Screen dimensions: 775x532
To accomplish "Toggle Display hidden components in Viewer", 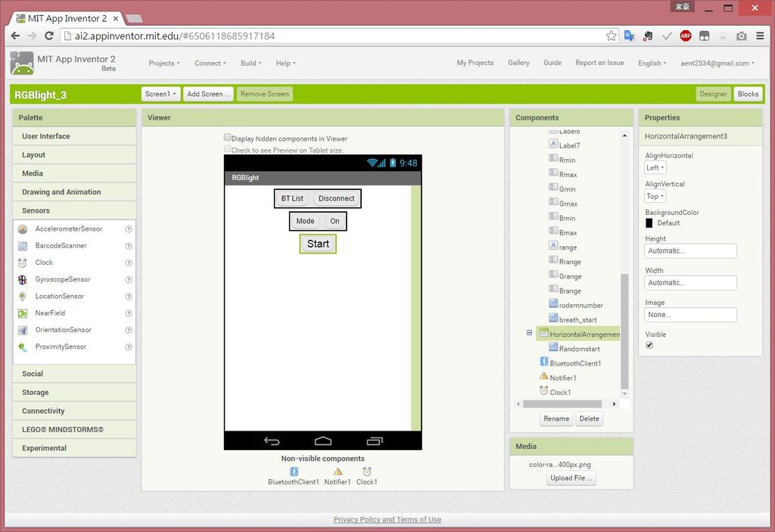I will point(227,138).
